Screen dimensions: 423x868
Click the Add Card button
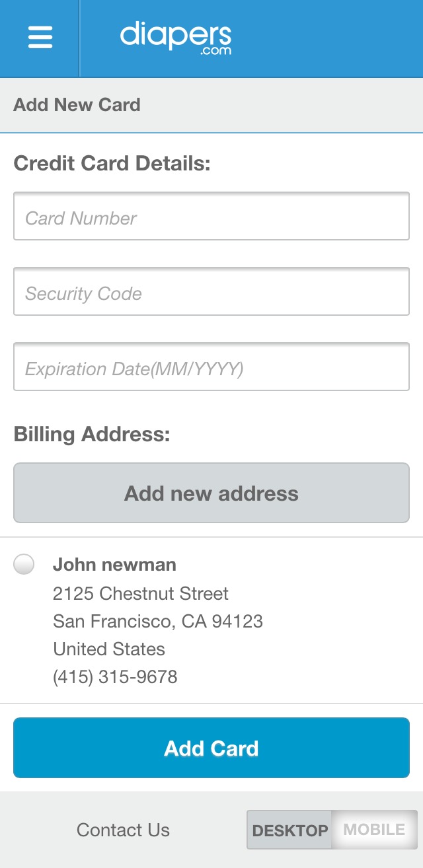click(x=211, y=748)
